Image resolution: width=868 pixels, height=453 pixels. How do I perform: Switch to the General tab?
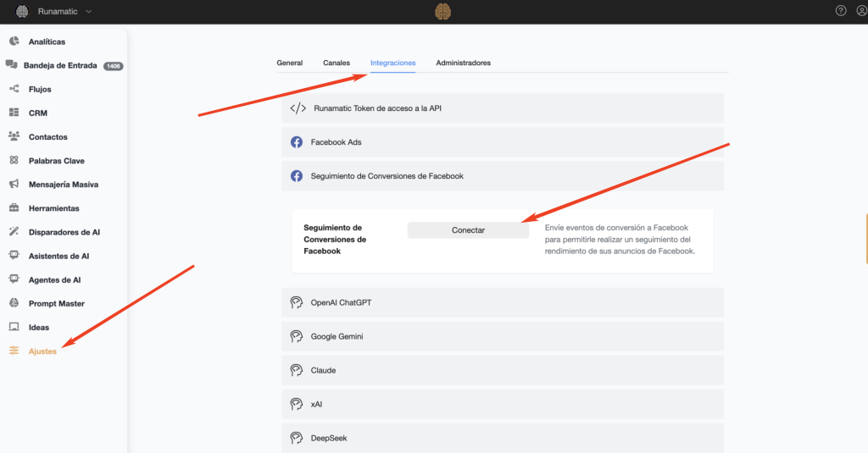coord(290,63)
